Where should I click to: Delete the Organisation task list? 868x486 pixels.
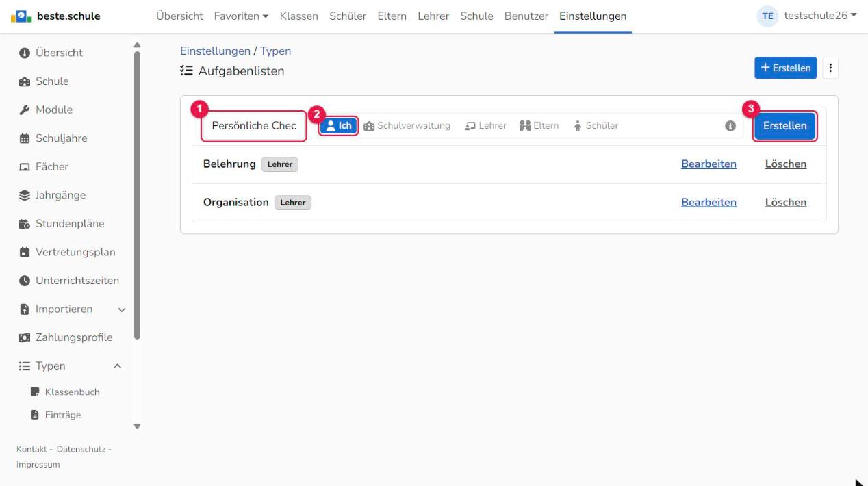coord(786,202)
